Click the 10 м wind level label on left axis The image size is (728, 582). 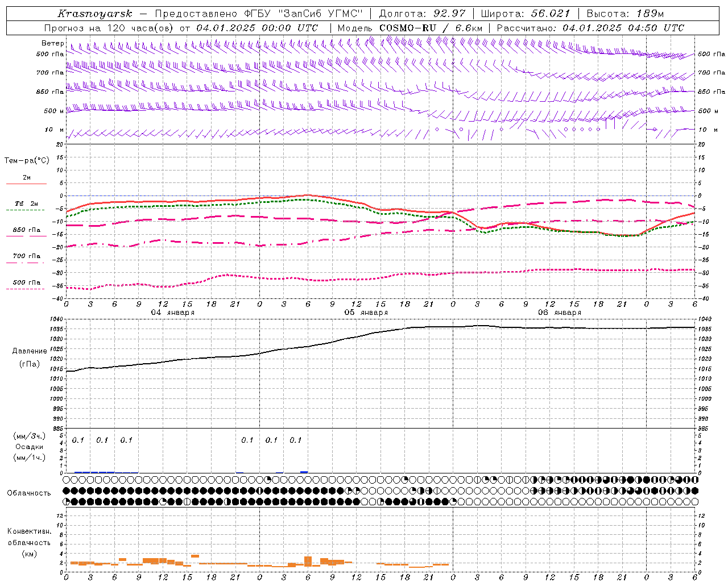point(55,130)
